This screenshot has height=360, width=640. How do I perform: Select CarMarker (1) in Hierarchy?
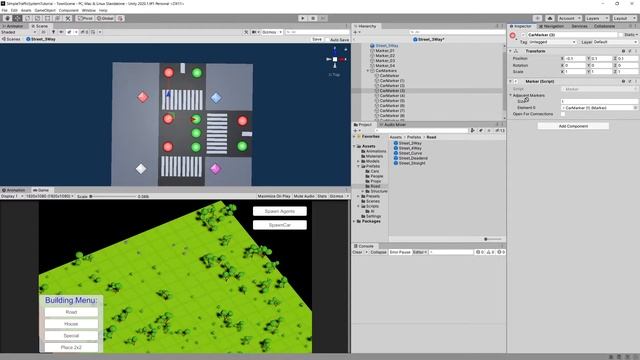pos(392,81)
